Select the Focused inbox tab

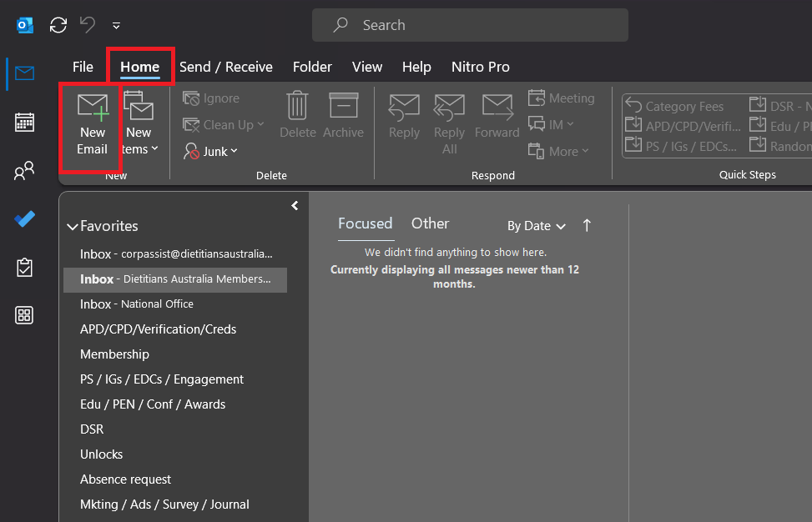[x=365, y=223]
